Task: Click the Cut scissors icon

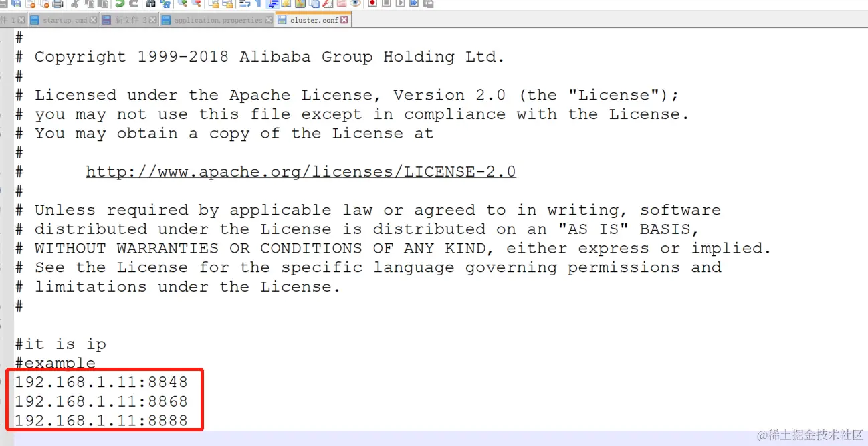Action: click(x=74, y=3)
